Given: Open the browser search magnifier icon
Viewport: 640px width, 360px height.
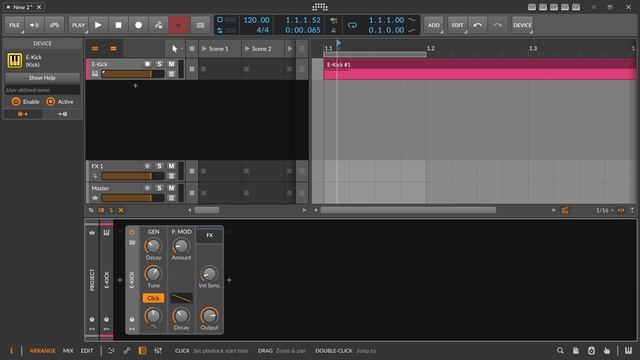Looking at the screenshot, I should (x=560, y=351).
